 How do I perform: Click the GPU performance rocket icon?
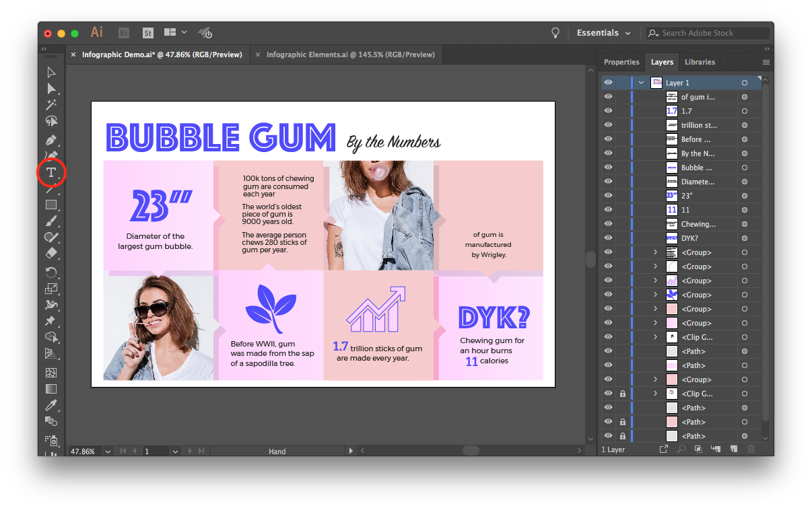click(205, 33)
